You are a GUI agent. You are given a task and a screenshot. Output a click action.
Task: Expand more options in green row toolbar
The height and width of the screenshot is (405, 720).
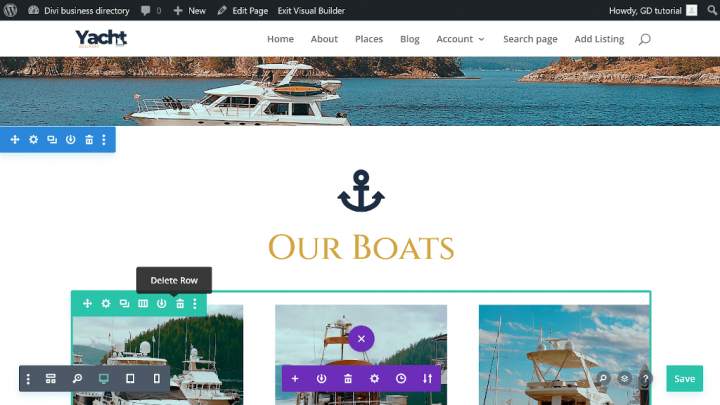[195, 304]
